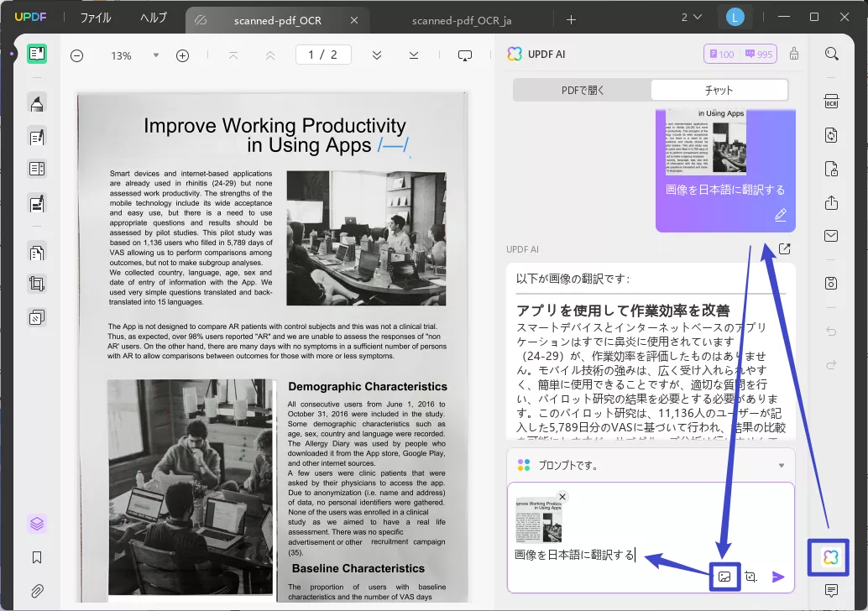Select the PDFで聞く tab
This screenshot has width=868, height=611.
point(583,90)
